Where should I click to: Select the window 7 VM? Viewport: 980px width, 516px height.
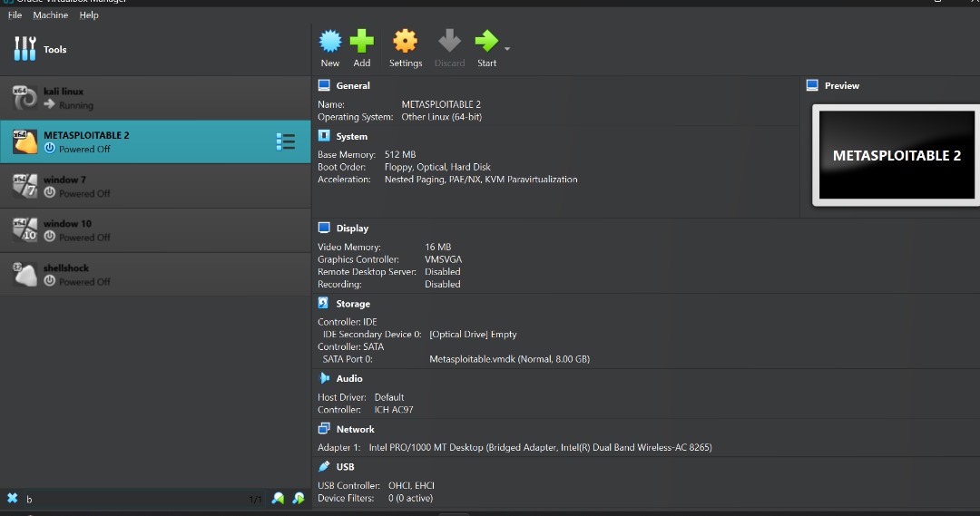(155, 186)
